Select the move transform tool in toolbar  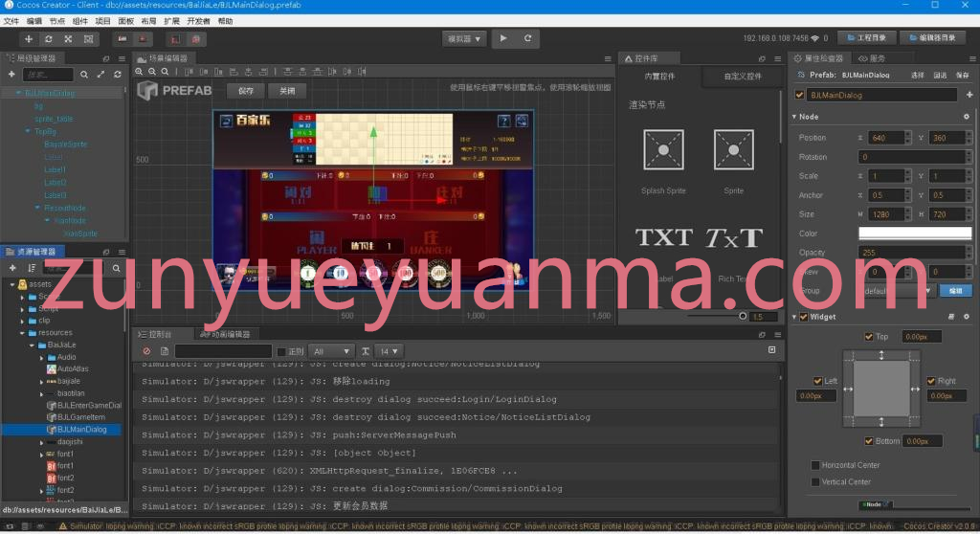28,39
